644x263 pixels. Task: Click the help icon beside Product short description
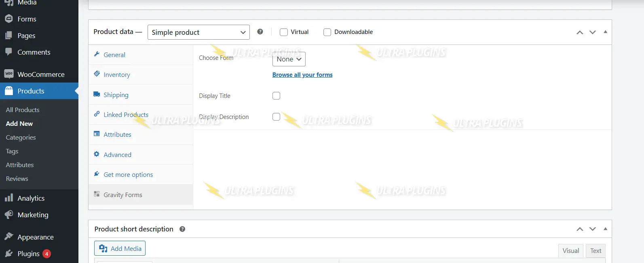coord(182,229)
